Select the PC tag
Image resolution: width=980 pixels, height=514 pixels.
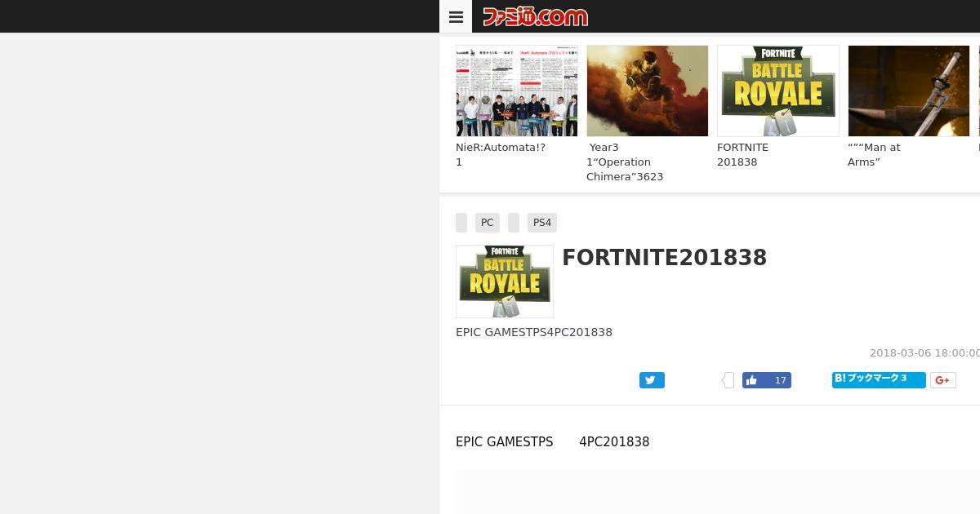point(488,223)
